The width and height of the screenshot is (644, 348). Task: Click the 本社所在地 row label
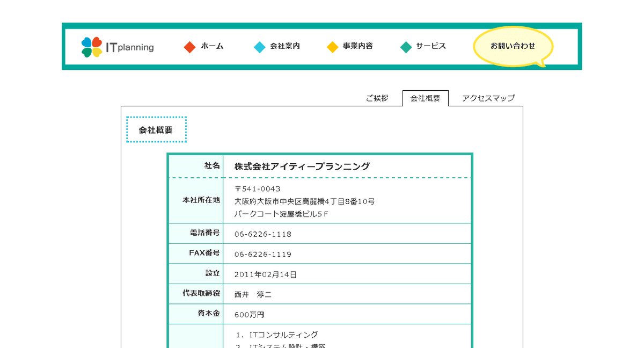[x=201, y=200]
